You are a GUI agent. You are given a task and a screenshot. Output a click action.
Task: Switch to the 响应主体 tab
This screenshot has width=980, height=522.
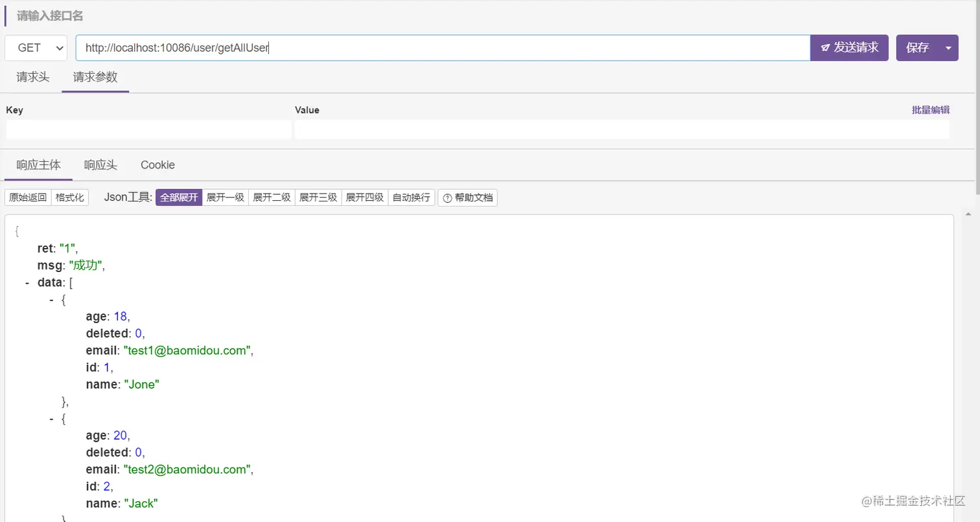(38, 165)
